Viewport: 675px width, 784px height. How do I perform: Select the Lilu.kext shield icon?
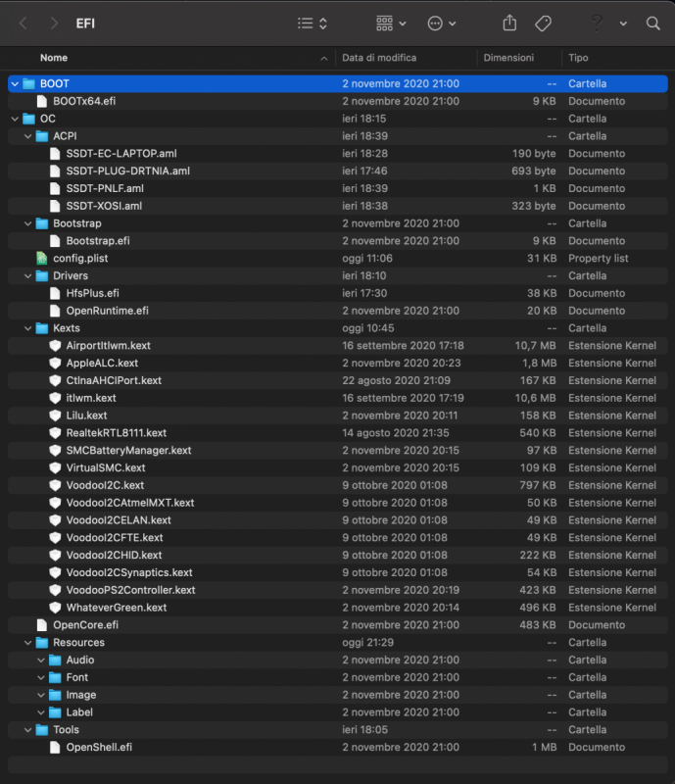[56, 416]
